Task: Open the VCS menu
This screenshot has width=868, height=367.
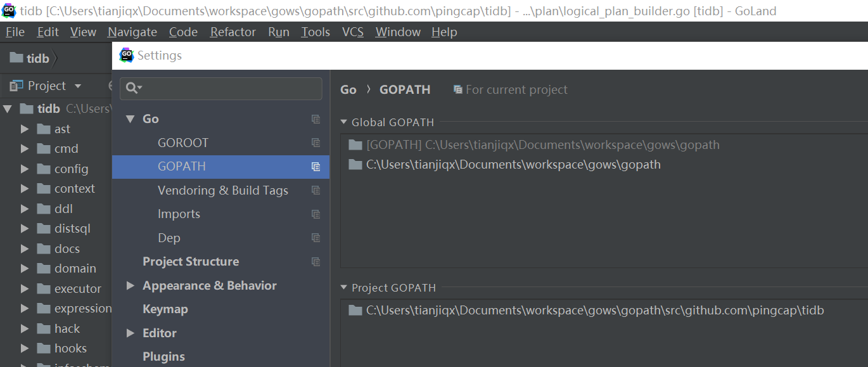Action: coord(353,32)
